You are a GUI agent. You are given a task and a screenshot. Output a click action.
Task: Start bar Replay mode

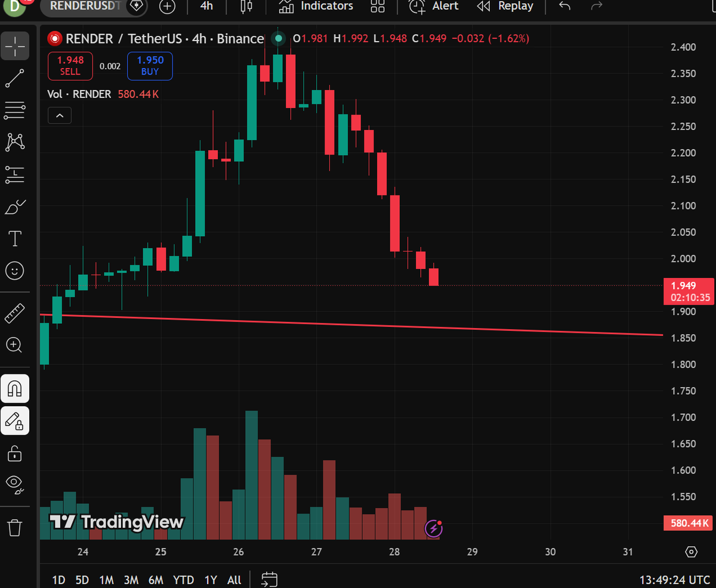point(505,6)
